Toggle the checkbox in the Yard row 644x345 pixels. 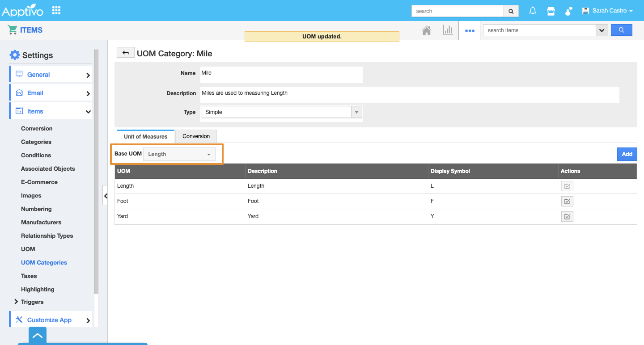[x=567, y=217]
